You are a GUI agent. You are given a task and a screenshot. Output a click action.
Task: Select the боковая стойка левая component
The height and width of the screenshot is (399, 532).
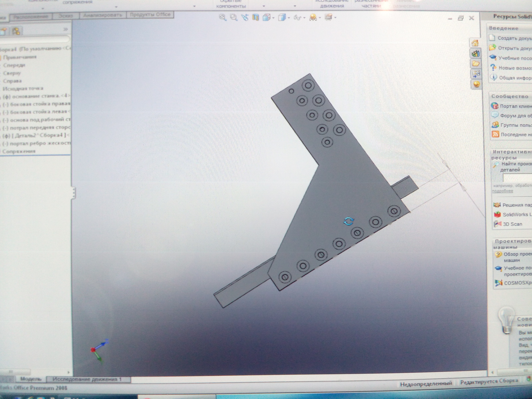36,112
